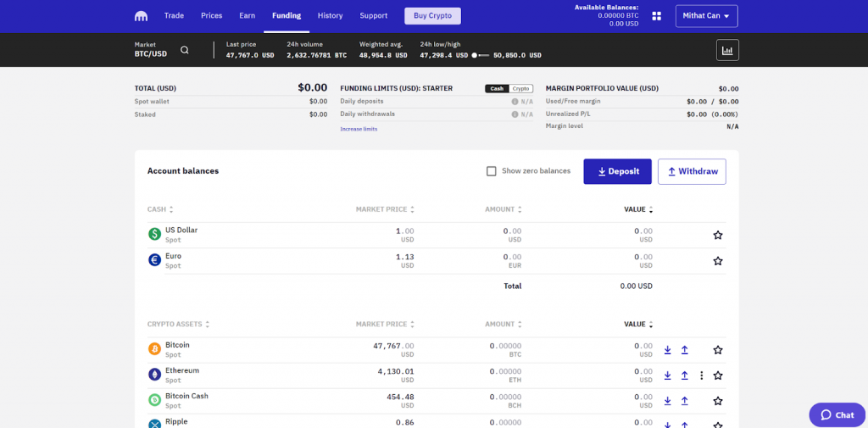Open the Earn menu

coord(247,15)
